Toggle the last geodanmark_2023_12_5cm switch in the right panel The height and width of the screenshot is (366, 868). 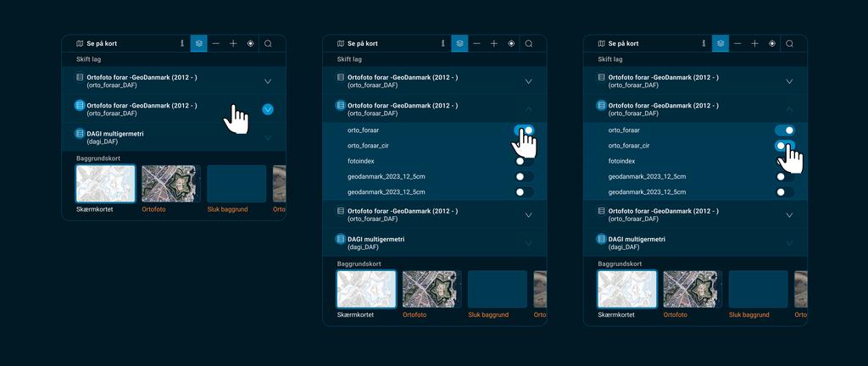(785, 192)
